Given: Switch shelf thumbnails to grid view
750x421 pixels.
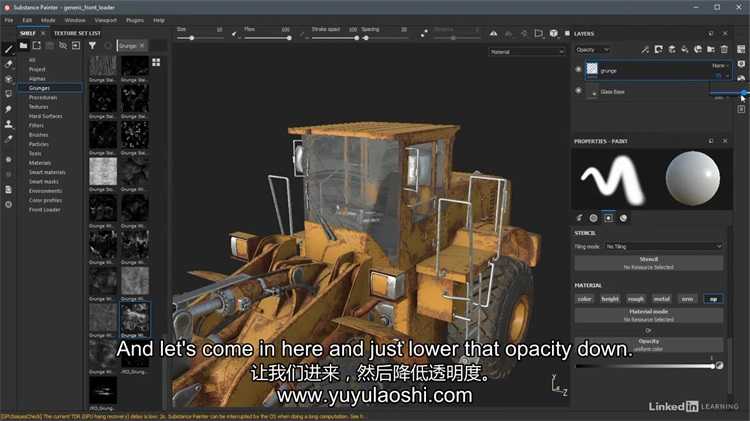Looking at the screenshot, I should 156,63.
